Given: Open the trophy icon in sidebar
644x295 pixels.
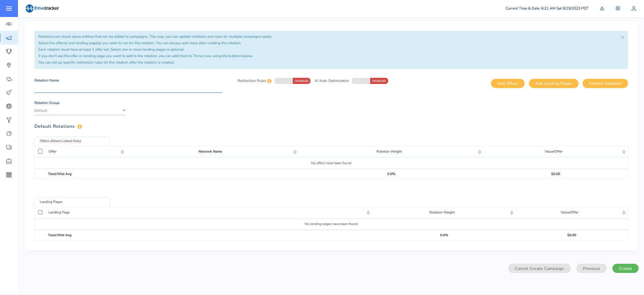Looking at the screenshot, I should tap(9, 51).
